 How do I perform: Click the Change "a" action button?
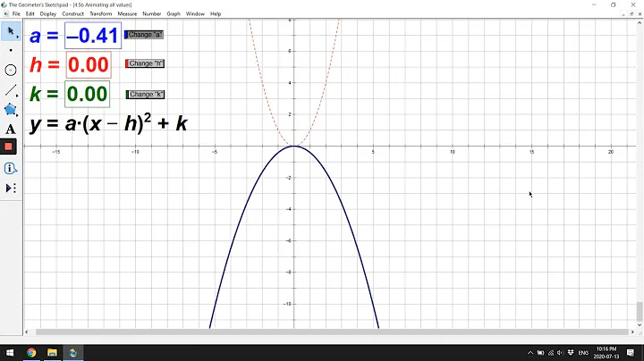click(144, 35)
